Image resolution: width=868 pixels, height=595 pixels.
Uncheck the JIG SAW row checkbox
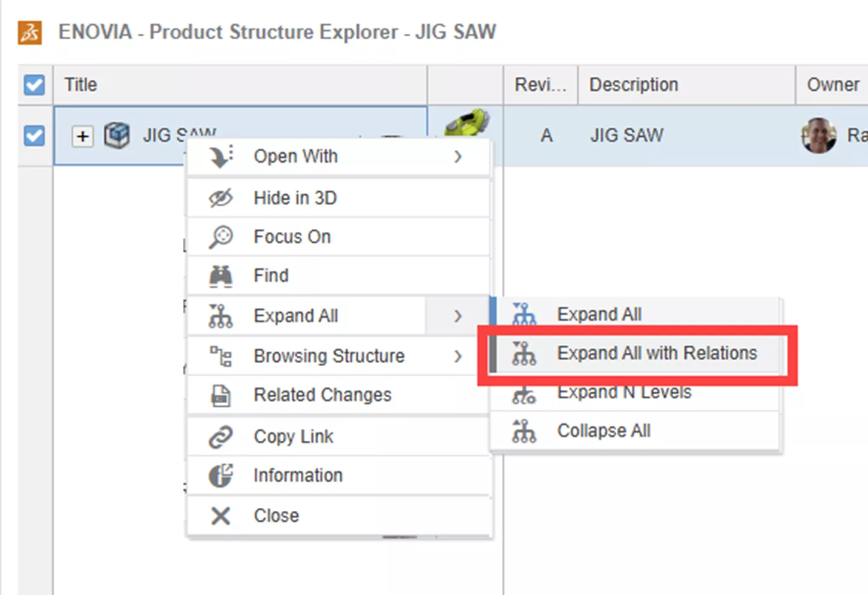35,136
